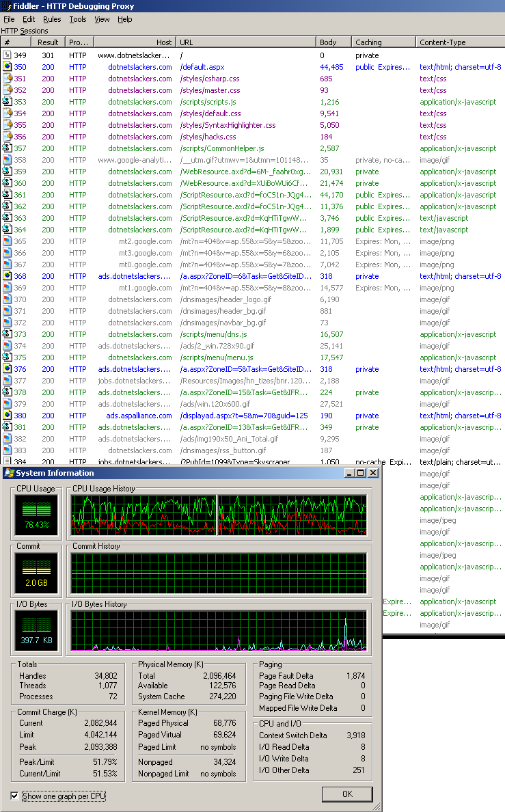Select body size 44,485 cell

pyautogui.click(x=331, y=67)
